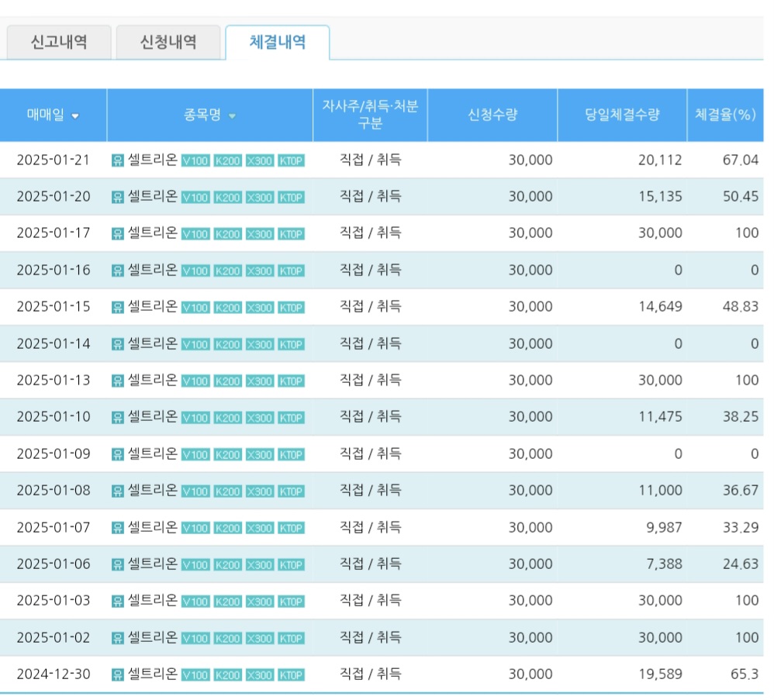
Task: Click executed quantity 11,475
Action: [660, 417]
